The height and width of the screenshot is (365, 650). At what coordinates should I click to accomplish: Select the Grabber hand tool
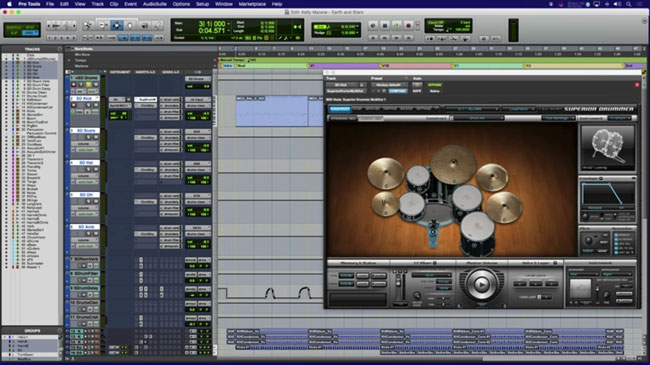pos(130,26)
